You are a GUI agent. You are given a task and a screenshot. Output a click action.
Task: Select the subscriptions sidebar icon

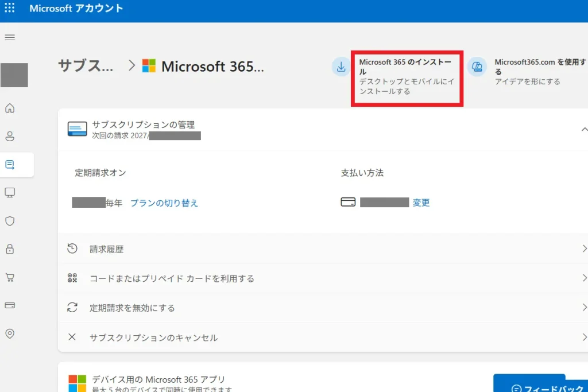click(10, 165)
